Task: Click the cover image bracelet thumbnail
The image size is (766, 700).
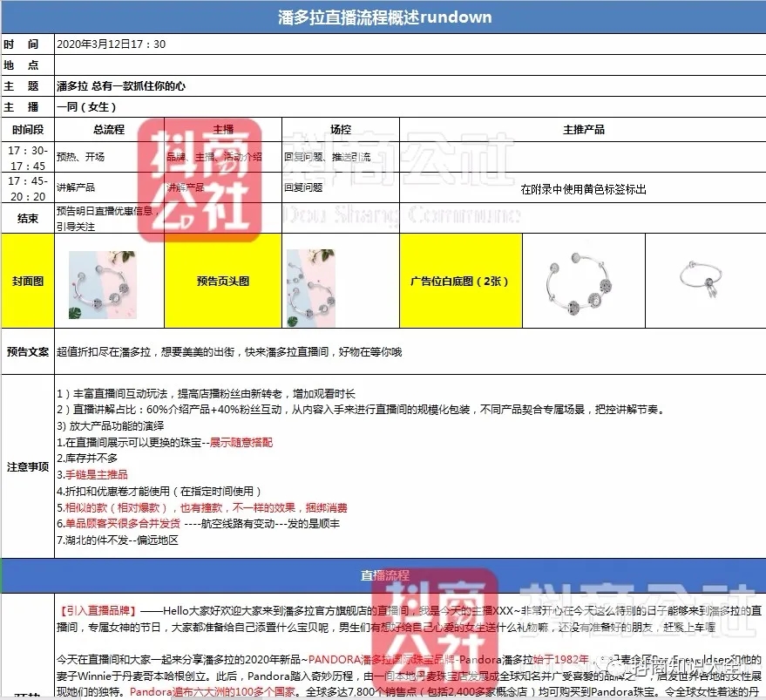Action: pos(103,284)
